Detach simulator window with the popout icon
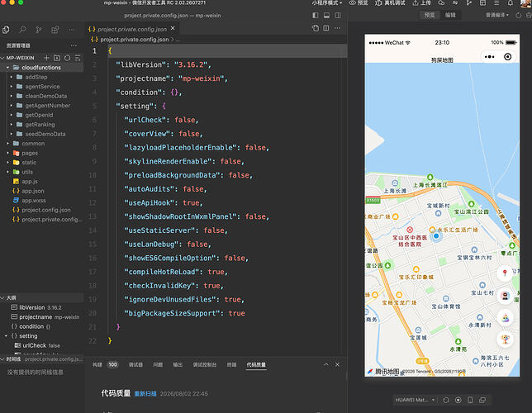This screenshot has width=532, height=413. pyautogui.click(x=482, y=400)
